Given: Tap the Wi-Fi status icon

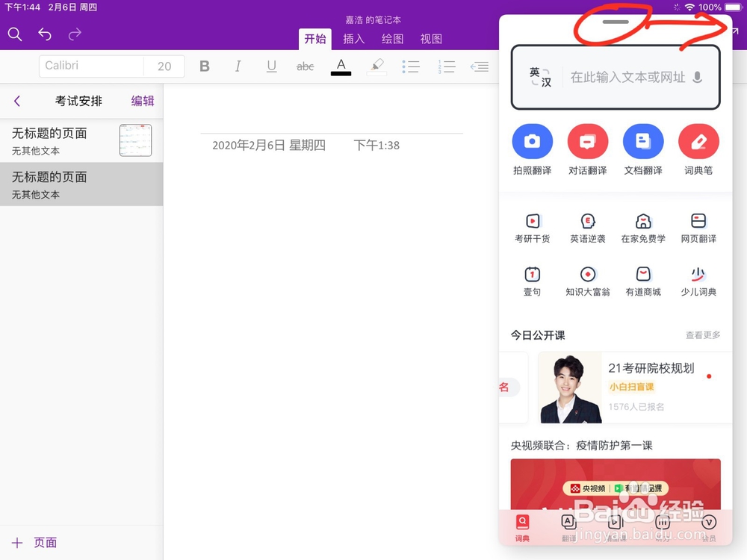Looking at the screenshot, I should [689, 7].
